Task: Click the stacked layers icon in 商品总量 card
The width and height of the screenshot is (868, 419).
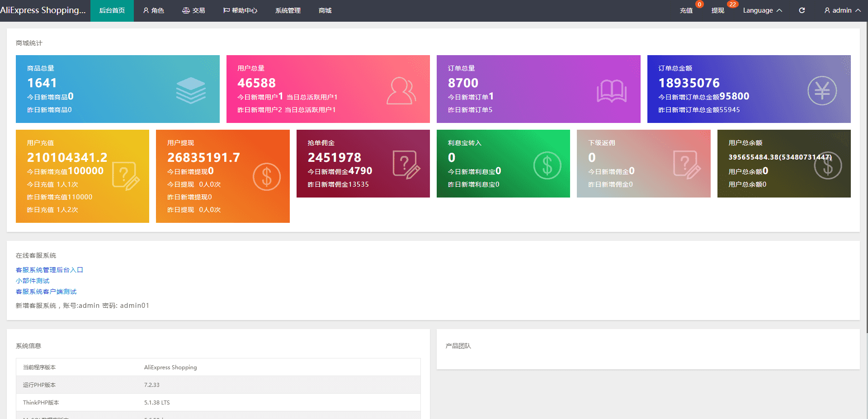Action: click(x=190, y=90)
